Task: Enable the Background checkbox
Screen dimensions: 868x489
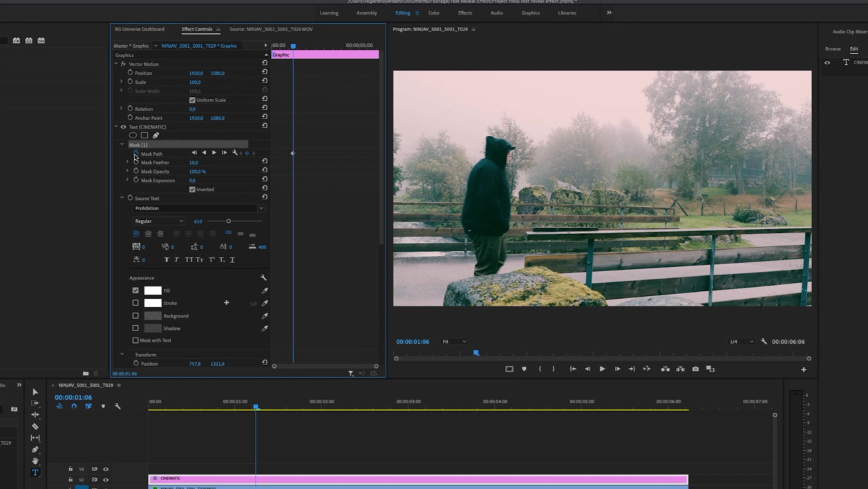Action: tap(135, 315)
